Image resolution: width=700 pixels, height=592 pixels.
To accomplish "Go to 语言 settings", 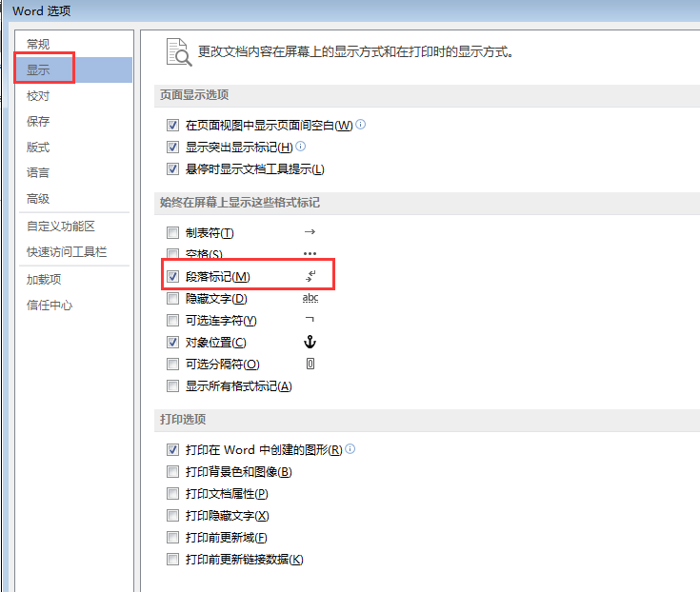I will coord(38,172).
